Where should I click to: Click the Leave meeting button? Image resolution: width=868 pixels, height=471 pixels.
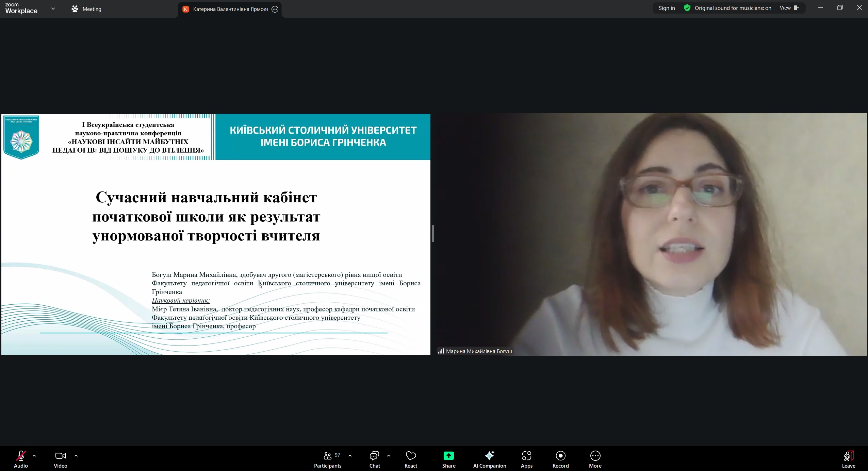coord(848,459)
